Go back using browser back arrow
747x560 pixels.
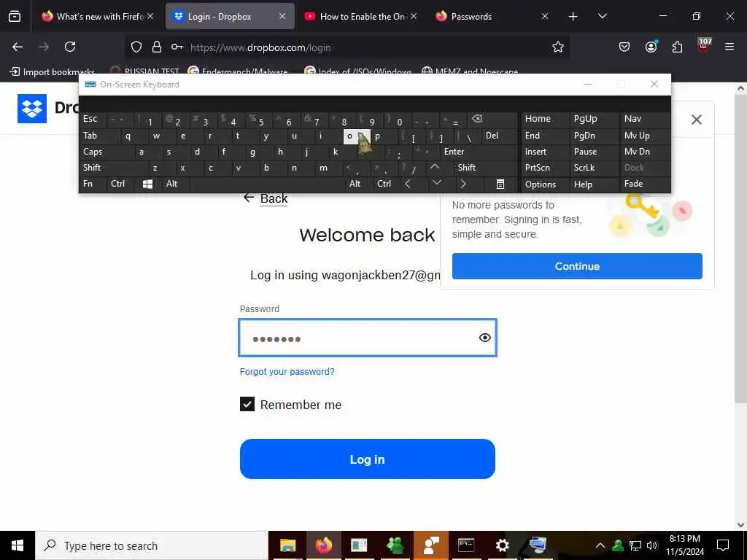tap(18, 47)
